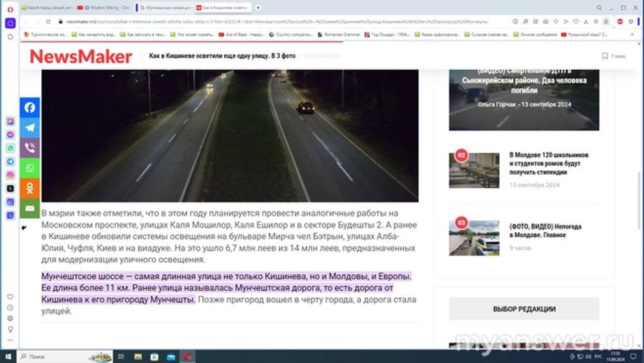
Task: Share article on Odnoklassniki
Action: click(x=30, y=188)
